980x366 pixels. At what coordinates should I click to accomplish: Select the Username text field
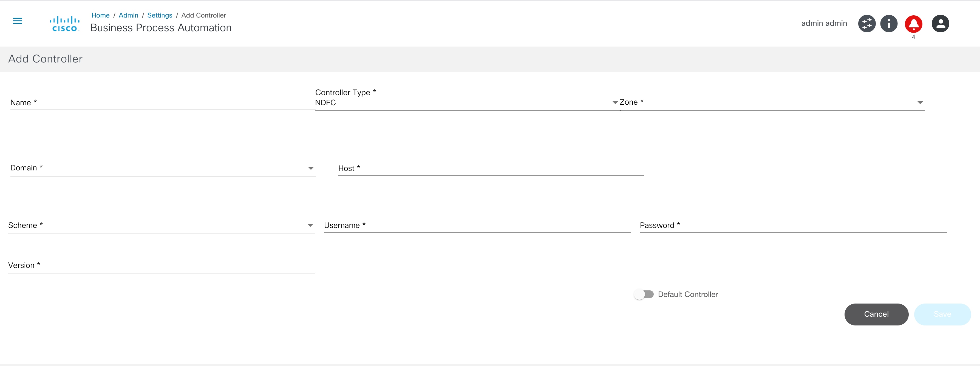(x=477, y=225)
